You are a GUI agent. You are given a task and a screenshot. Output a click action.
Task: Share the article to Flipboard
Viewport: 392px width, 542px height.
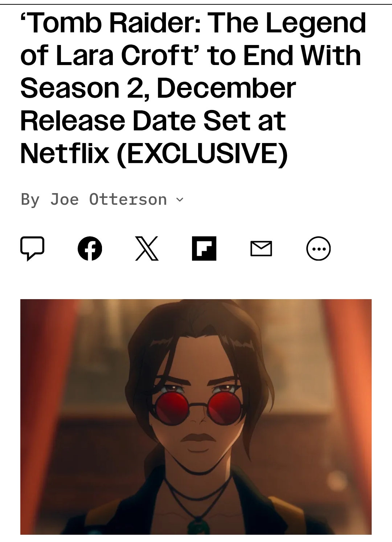(204, 249)
